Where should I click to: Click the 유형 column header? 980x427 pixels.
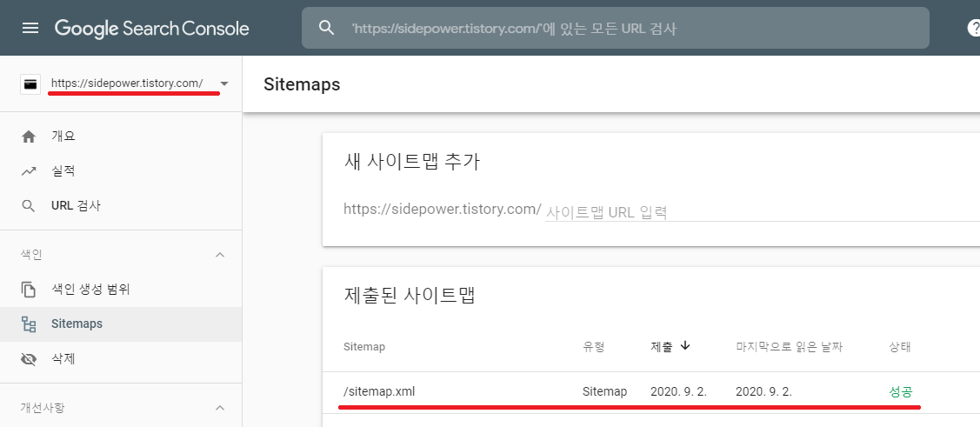click(x=594, y=346)
